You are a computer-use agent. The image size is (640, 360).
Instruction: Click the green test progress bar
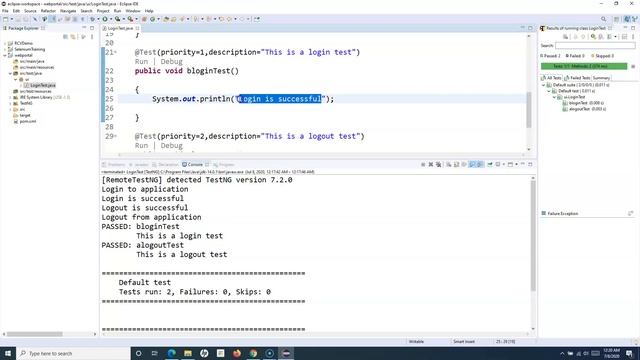(584, 66)
